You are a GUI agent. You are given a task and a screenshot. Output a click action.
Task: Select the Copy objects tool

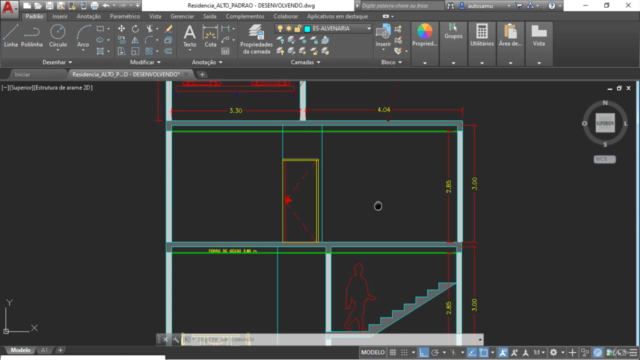pyautogui.click(x=122, y=40)
